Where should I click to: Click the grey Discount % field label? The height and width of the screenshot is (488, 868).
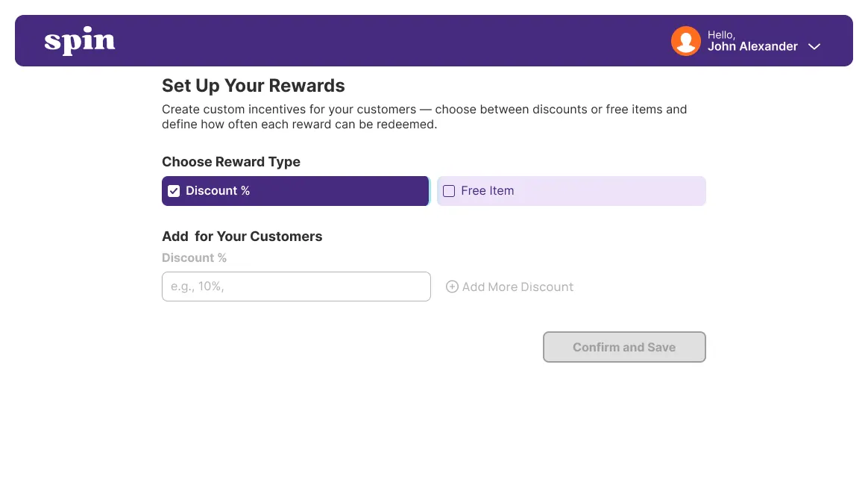[195, 257]
